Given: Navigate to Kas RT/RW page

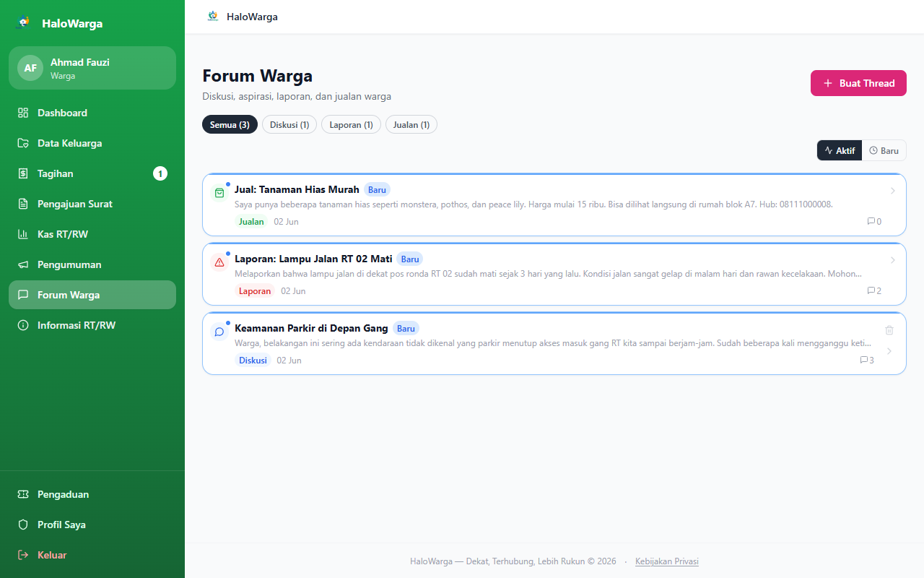Looking at the screenshot, I should (x=92, y=234).
